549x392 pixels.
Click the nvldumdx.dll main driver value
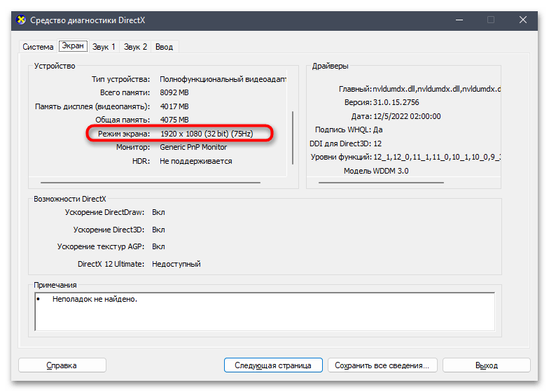pyautogui.click(x=437, y=89)
